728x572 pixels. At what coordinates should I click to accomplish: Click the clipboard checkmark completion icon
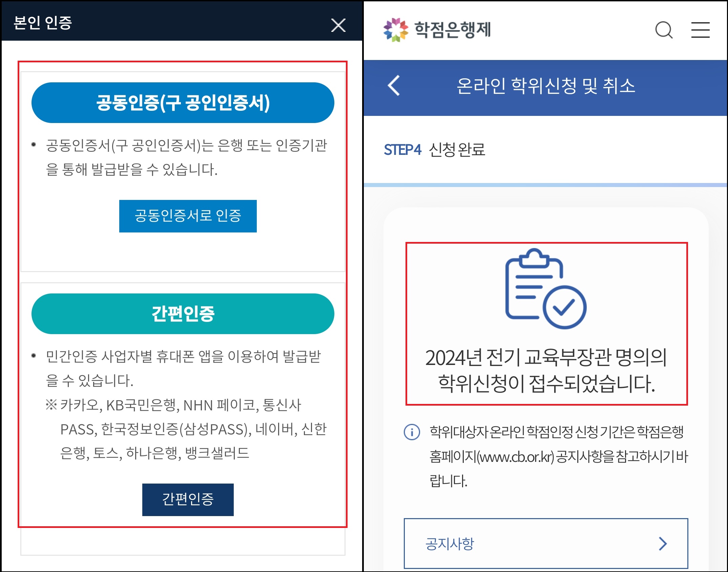coord(545,289)
